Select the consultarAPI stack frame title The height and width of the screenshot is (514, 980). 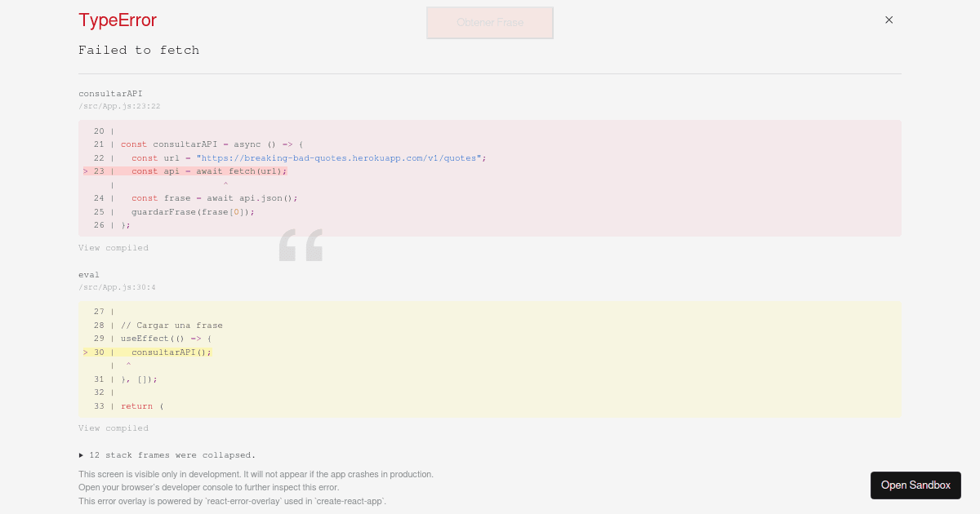point(110,93)
